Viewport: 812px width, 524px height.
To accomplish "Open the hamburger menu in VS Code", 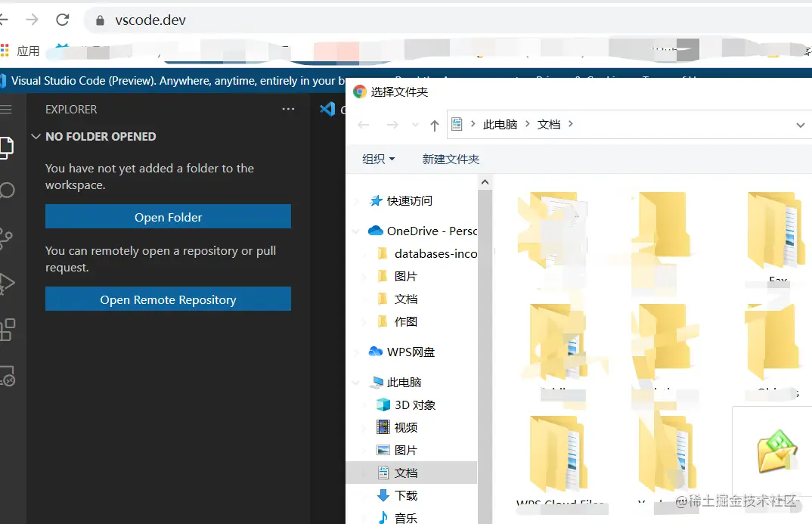I will tap(6, 109).
